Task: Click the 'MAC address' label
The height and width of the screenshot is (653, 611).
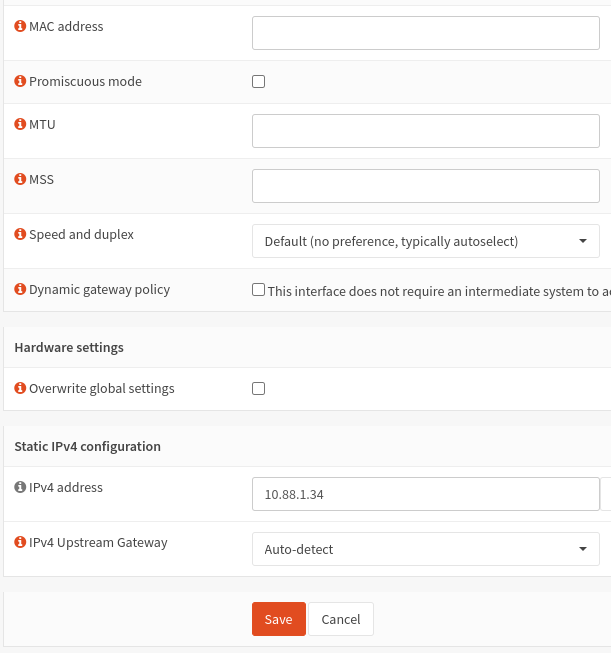Action: 66,26
